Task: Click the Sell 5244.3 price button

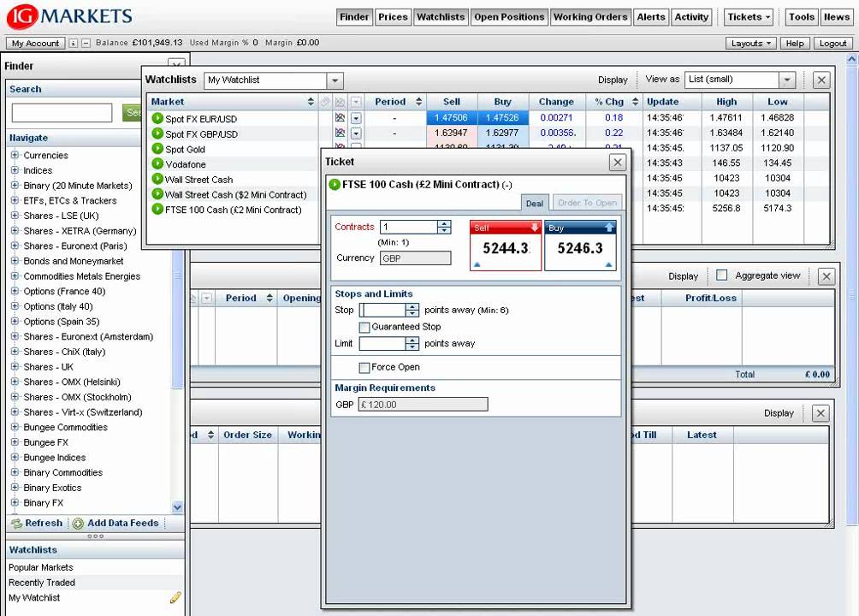Action: 506,246
